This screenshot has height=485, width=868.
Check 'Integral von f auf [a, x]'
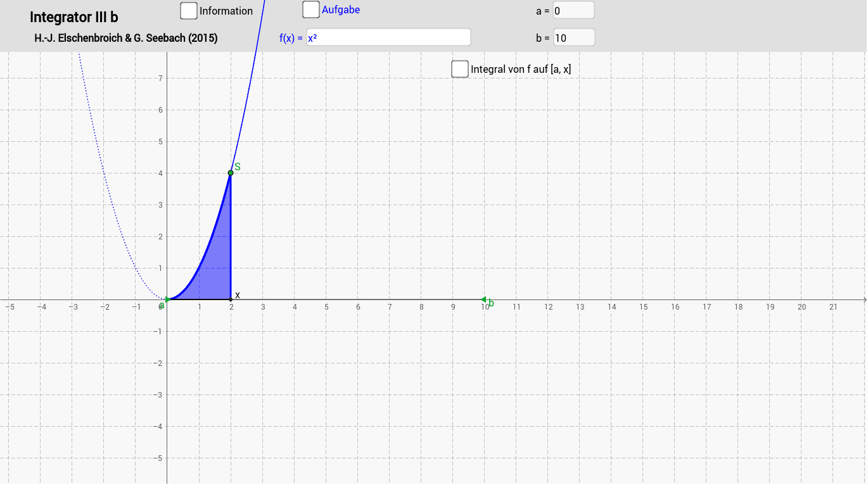point(460,68)
